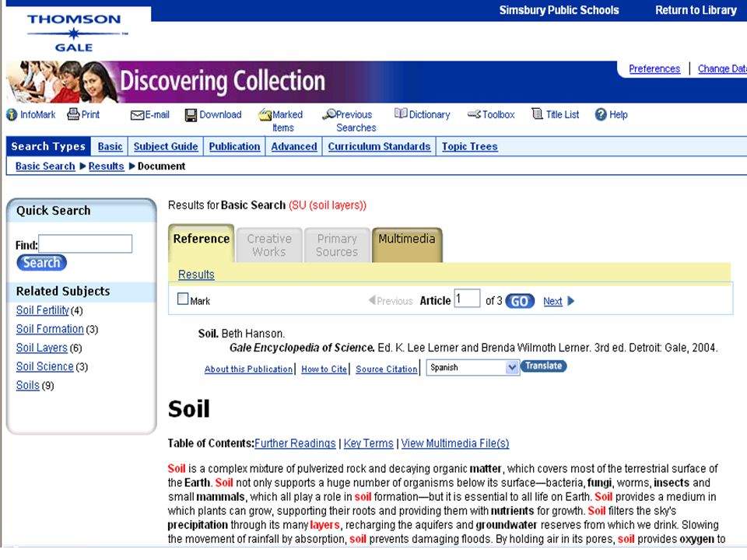Image resolution: width=747 pixels, height=560 pixels.
Task: Click the Next article link
Action: click(552, 302)
